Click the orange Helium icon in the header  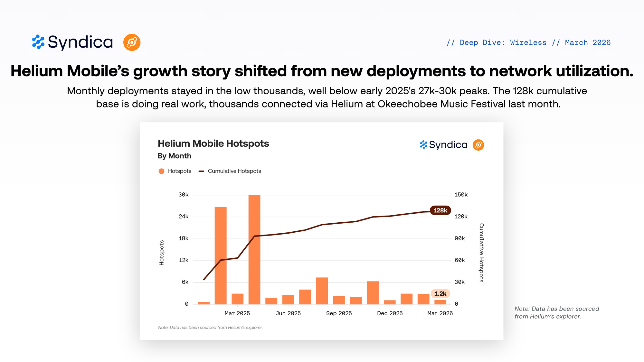pyautogui.click(x=132, y=42)
